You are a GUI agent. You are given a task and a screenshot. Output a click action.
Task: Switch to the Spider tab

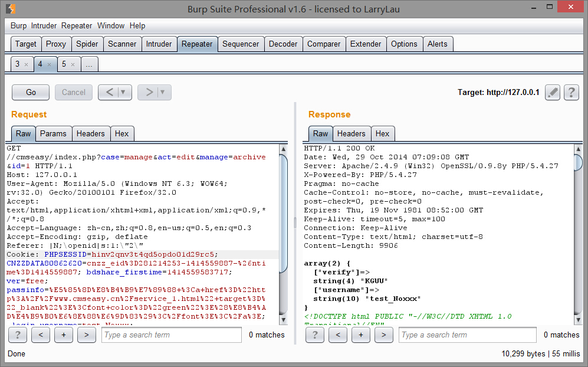pyautogui.click(x=87, y=44)
